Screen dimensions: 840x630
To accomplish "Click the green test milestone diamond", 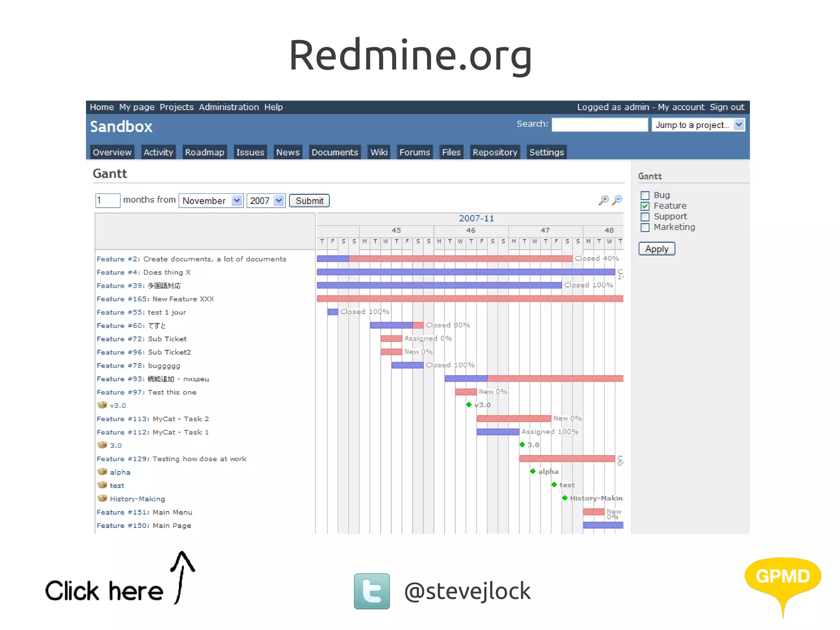I will [554, 485].
